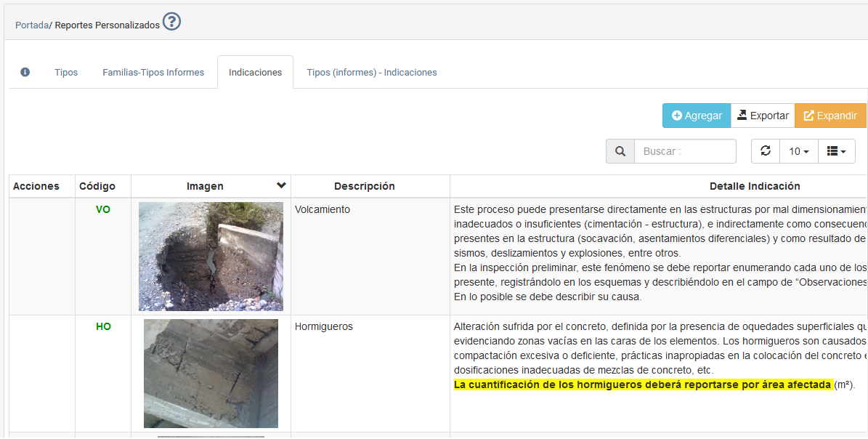Image resolution: width=868 pixels, height=439 pixels.
Task: Select the Tipos (informes) - Indicaciones tab
Action: [371, 73]
